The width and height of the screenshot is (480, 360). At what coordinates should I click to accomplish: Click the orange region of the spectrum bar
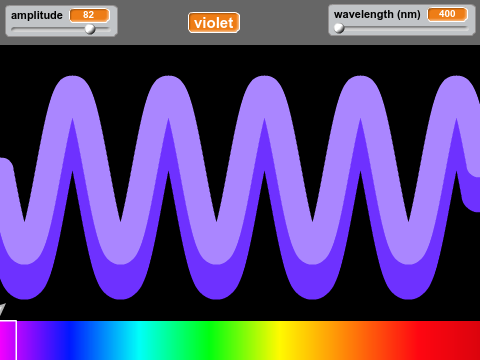337,340
